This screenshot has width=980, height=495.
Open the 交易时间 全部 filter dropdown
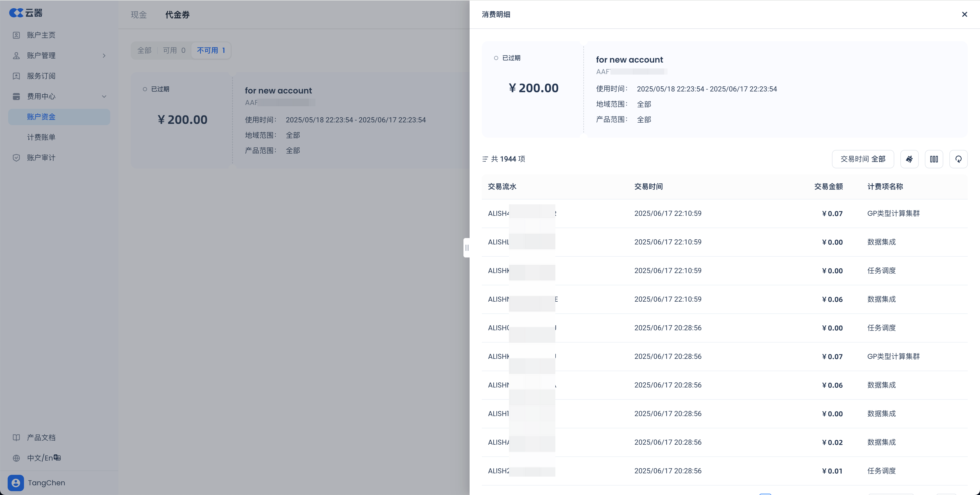pos(862,159)
